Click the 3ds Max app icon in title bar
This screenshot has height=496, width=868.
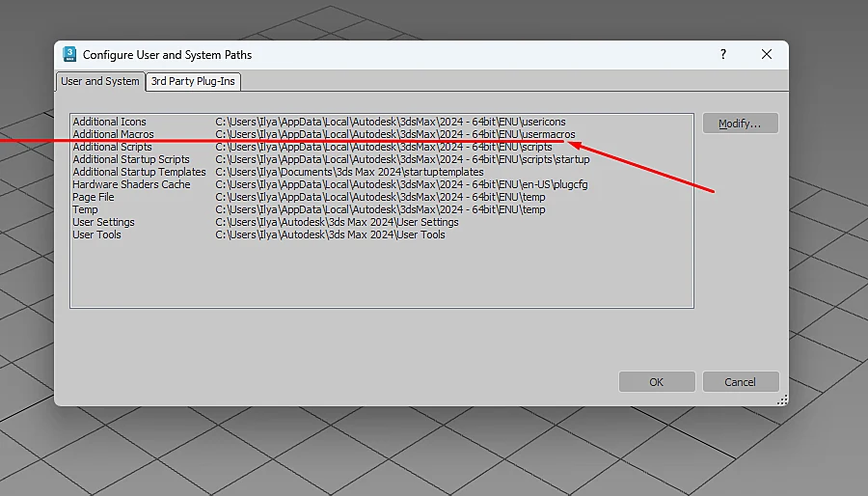[x=69, y=54]
